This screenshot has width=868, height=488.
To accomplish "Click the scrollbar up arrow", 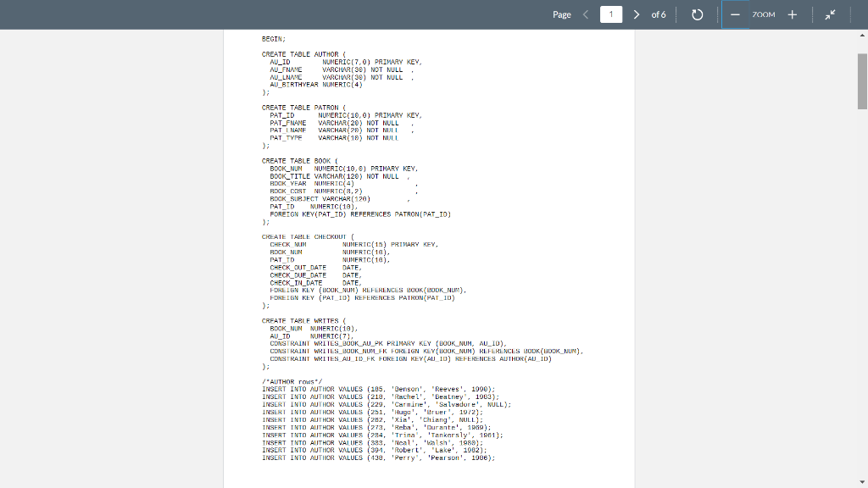I will [862, 35].
